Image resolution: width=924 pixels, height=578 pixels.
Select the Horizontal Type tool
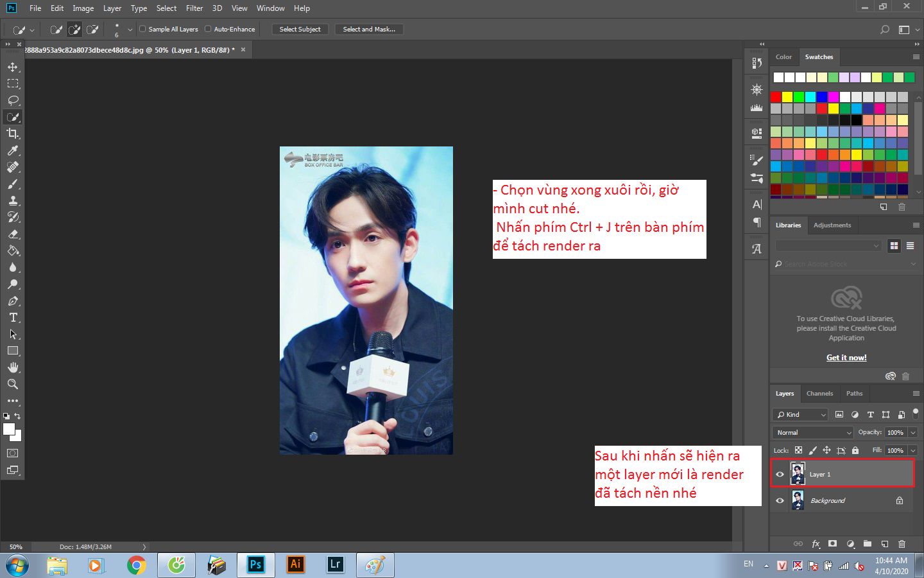(x=13, y=317)
